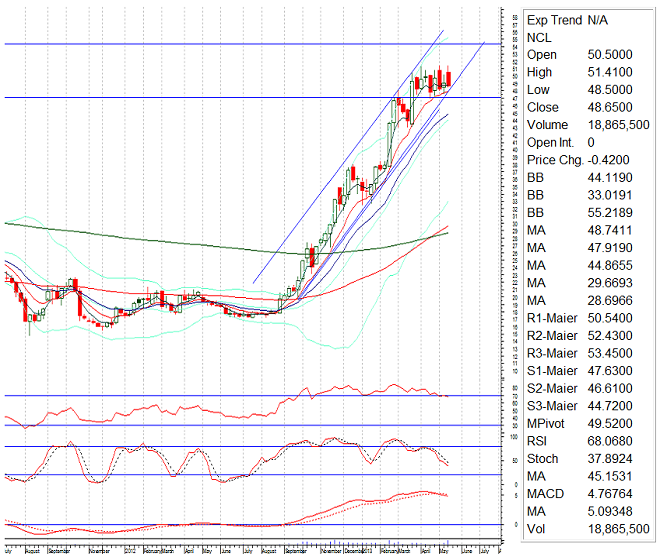The width and height of the screenshot is (660, 560).
Task: Click the NCL ticker symbol label
Action: pyautogui.click(x=539, y=37)
